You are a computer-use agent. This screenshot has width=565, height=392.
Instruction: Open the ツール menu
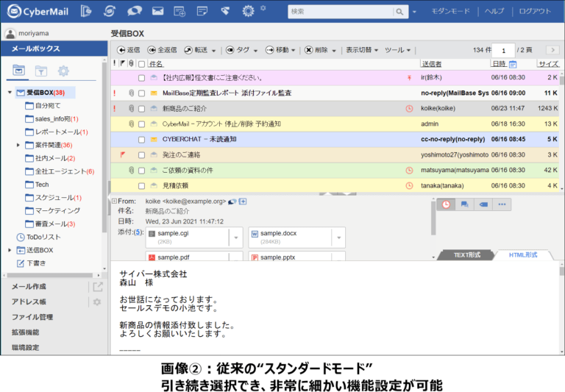(x=398, y=50)
